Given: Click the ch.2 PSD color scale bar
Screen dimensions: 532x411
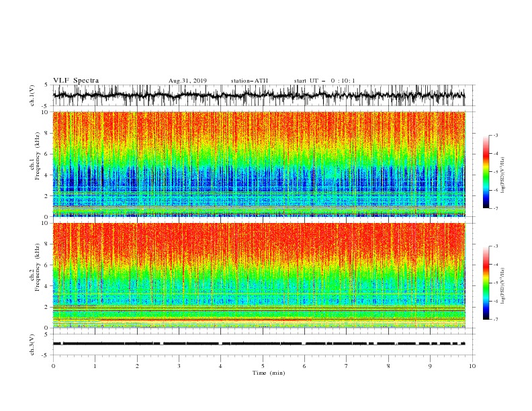Looking at the screenshot, I should coord(486,283).
